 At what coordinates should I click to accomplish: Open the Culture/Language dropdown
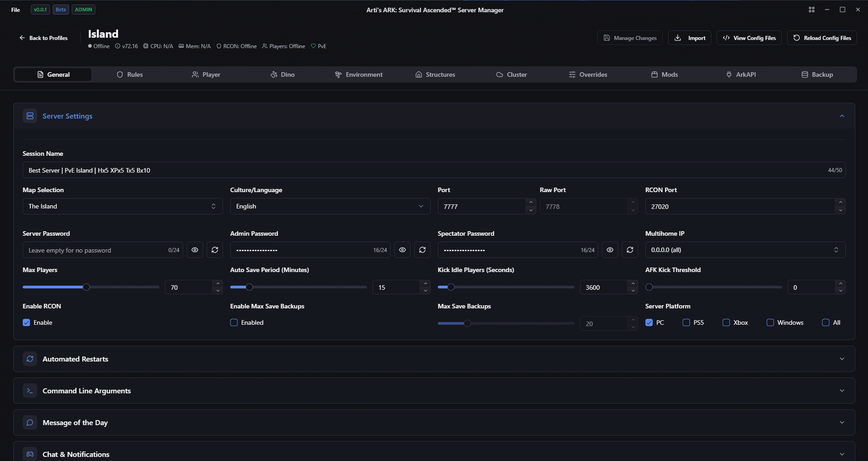point(329,206)
